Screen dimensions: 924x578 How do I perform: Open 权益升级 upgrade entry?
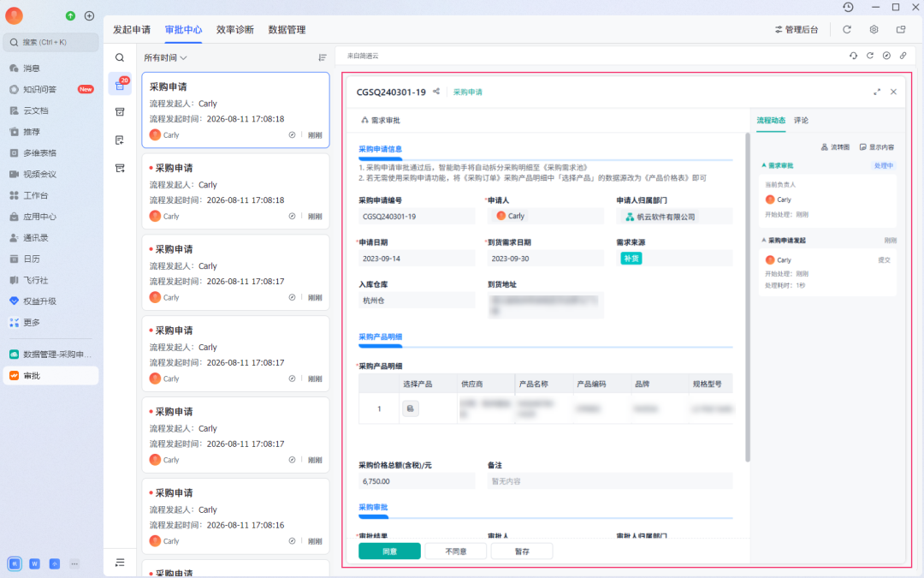[x=50, y=301]
